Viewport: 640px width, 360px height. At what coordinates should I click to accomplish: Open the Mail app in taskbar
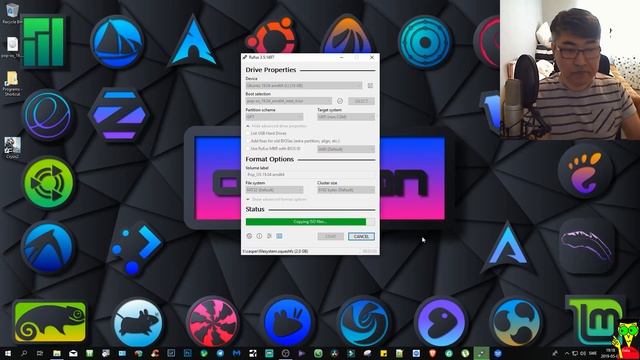click(x=73, y=353)
